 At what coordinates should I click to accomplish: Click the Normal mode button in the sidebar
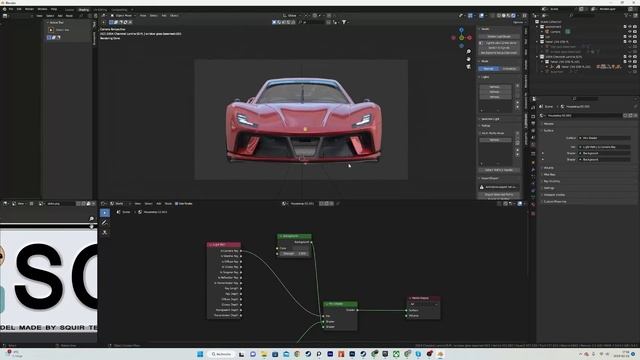pyautogui.click(x=489, y=69)
